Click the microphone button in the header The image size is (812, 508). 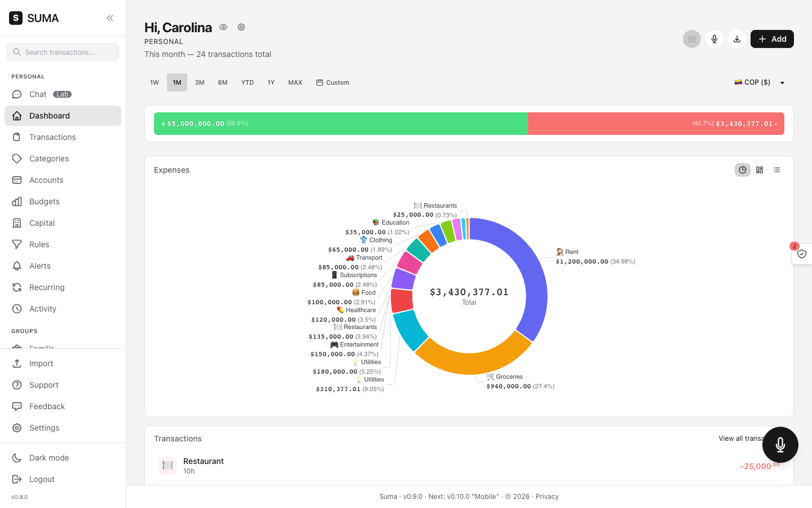click(714, 39)
